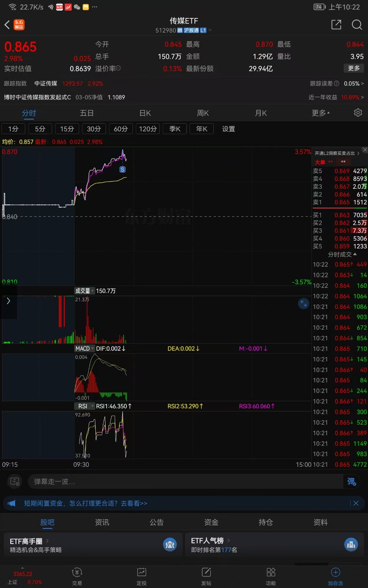Tap the blue S marker on chart
Image resolution: width=368 pixels, height=588 pixels.
tap(123, 169)
